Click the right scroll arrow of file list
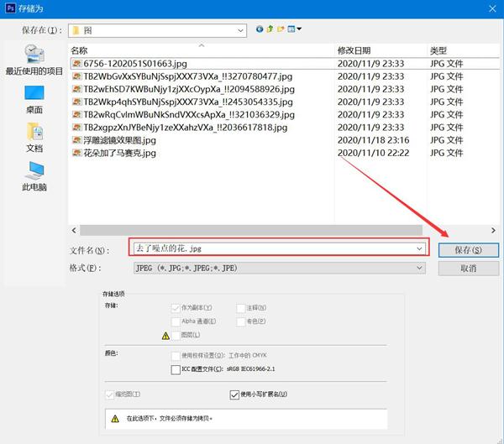 493,230
